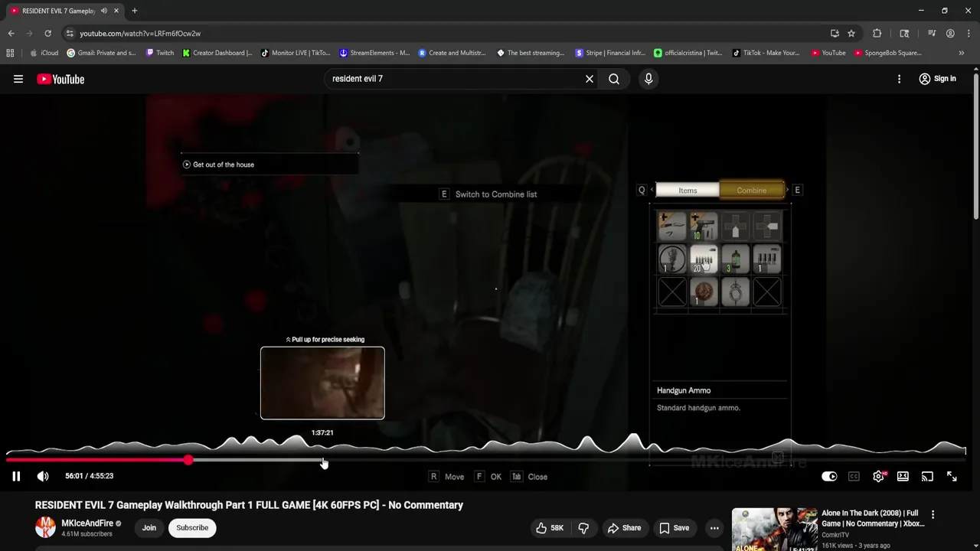This screenshot has width=980, height=551.
Task: Enter full screen mode
Action: (952, 476)
